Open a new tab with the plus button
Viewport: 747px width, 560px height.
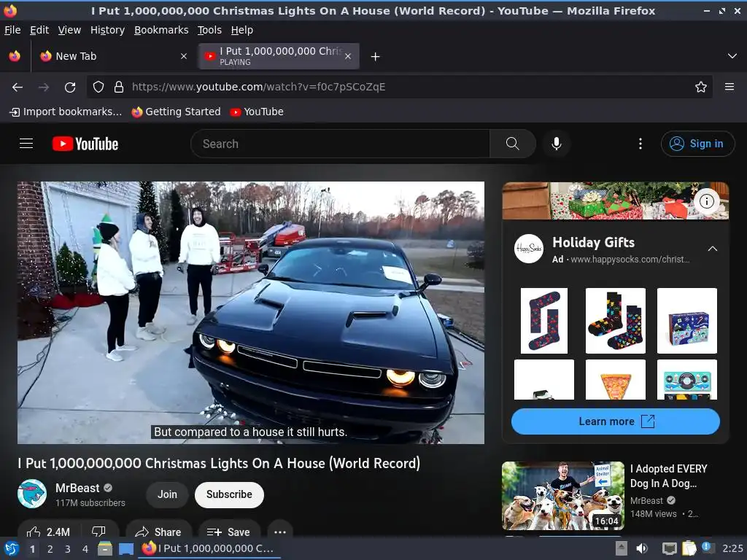coord(376,57)
